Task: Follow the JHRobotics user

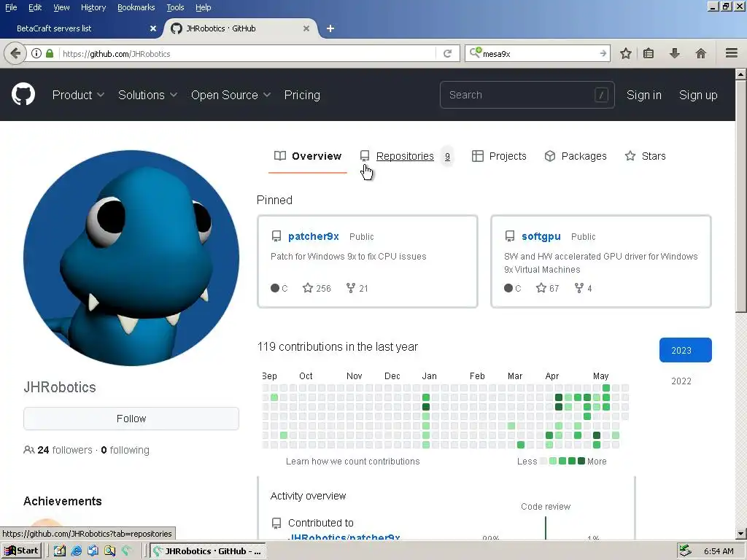Action: [x=131, y=419]
